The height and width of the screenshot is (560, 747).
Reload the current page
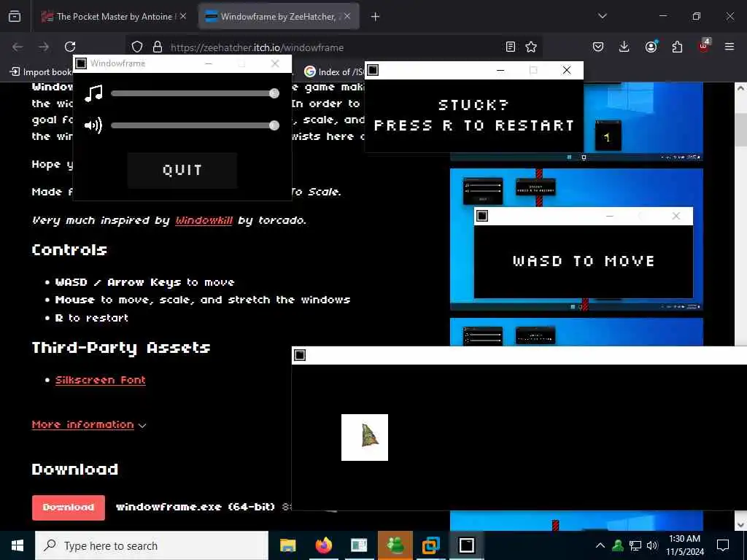pos(70,47)
